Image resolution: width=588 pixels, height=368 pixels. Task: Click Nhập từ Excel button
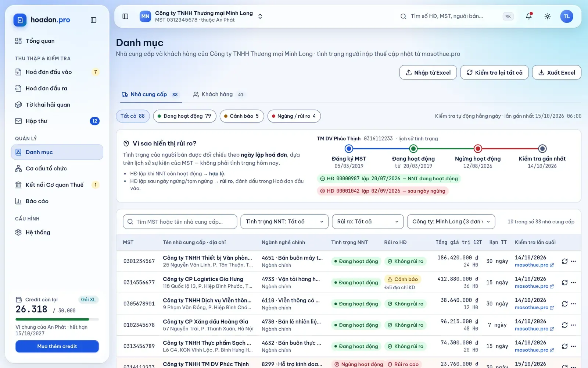pyautogui.click(x=428, y=72)
